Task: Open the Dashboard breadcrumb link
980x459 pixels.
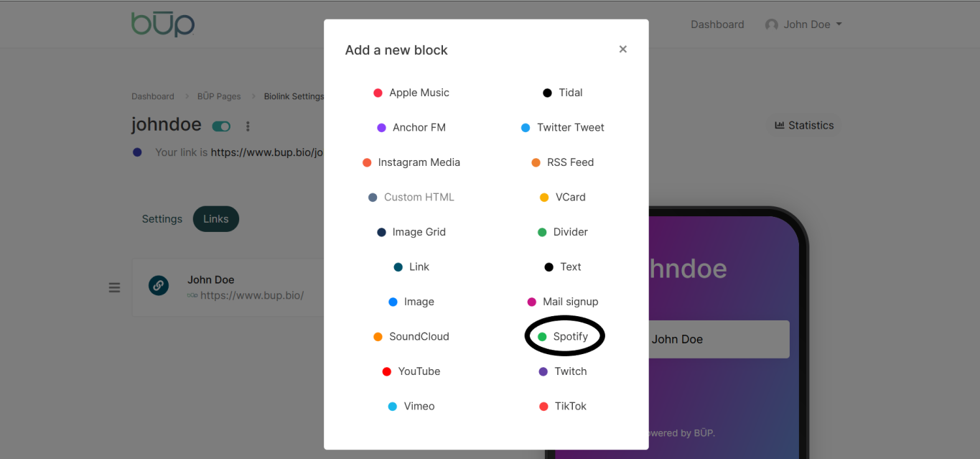Action: click(x=153, y=96)
